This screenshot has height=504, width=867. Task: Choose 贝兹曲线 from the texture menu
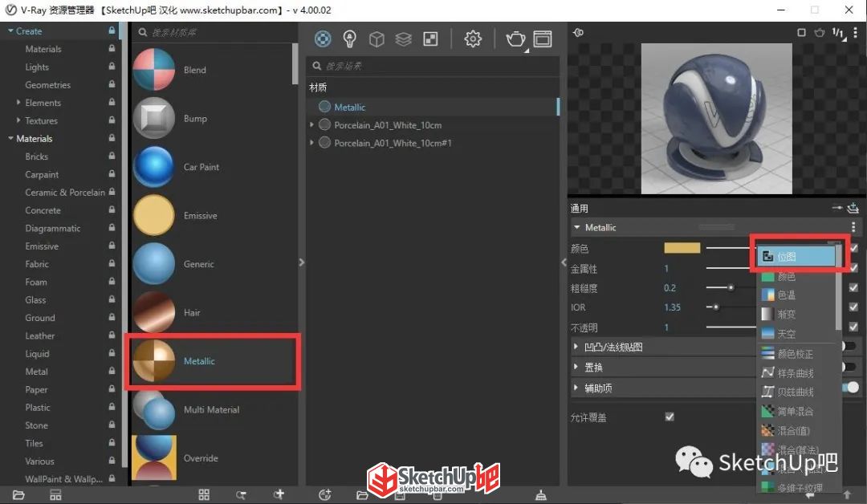796,392
